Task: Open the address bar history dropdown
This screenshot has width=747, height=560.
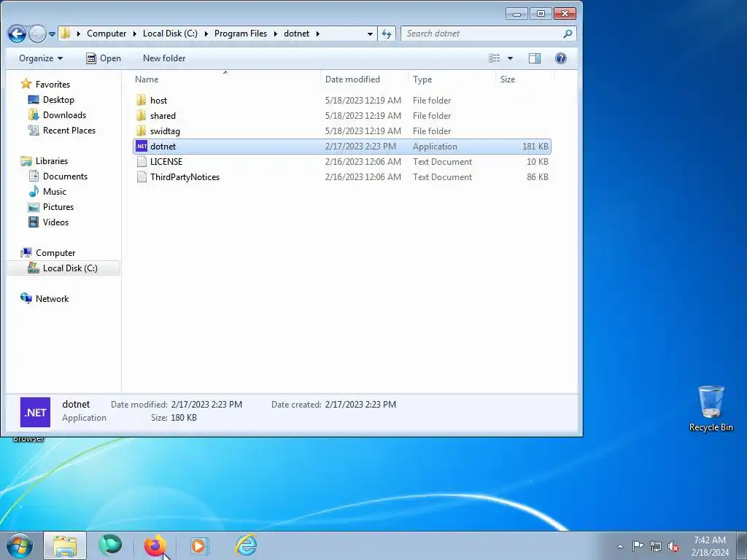Action: (370, 34)
